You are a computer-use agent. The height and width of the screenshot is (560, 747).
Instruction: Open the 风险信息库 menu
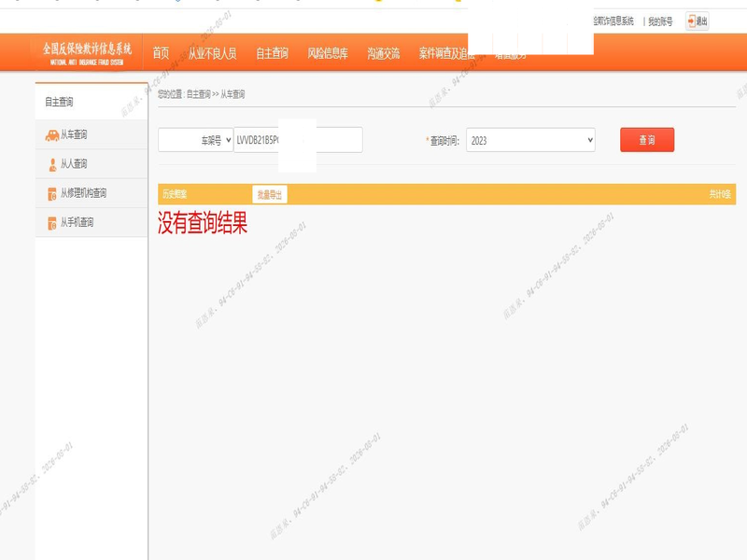point(328,53)
